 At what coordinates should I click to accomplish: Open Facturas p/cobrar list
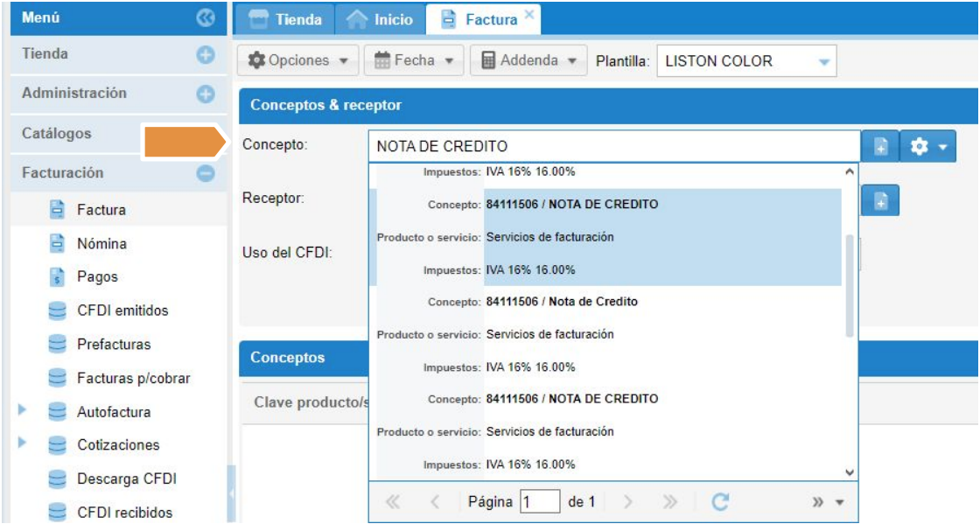coord(133,378)
